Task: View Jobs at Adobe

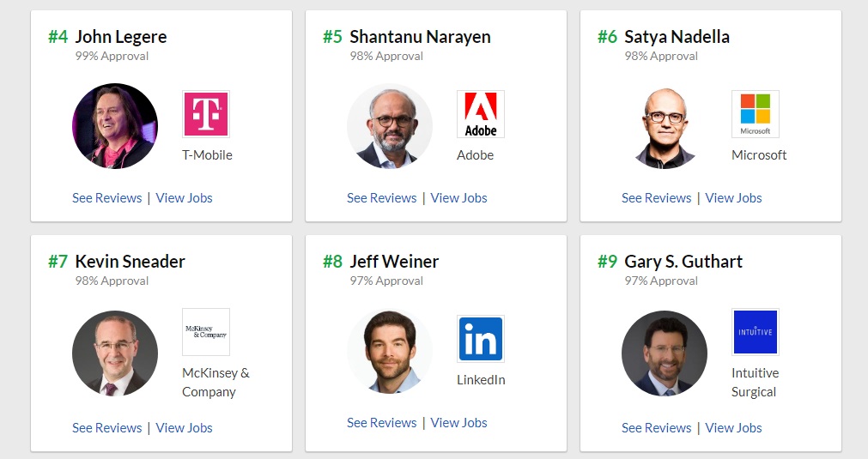Action: tap(458, 198)
